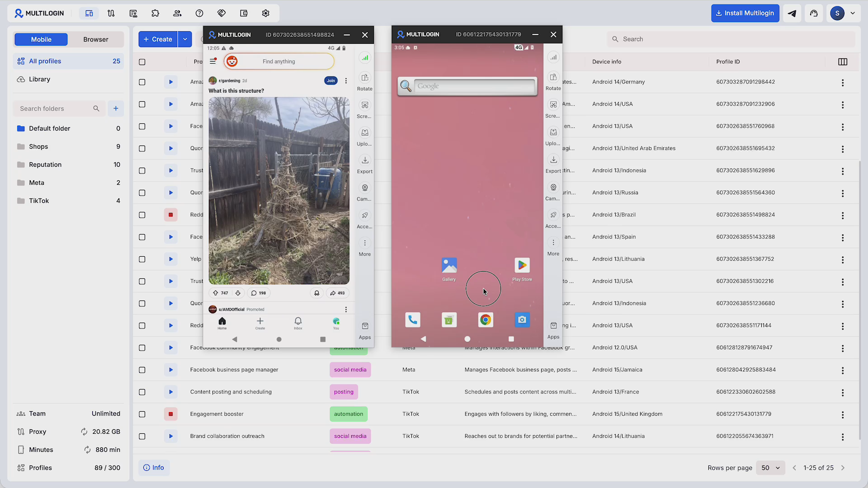Click the Search folders input field
The height and width of the screenshot is (488, 868).
[54, 108]
